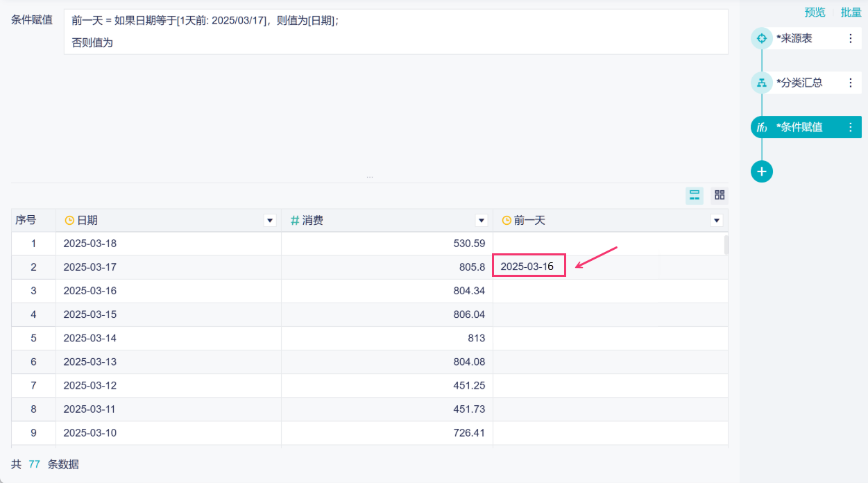Viewport: 868px width, 483px height.
Task: Select date cell 2025-03-14
Action: tap(90, 338)
